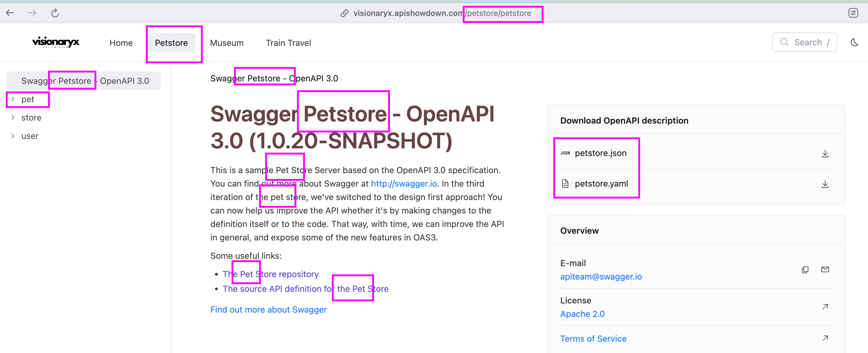
Task: Open The Pet Store repository link
Action: (271, 274)
